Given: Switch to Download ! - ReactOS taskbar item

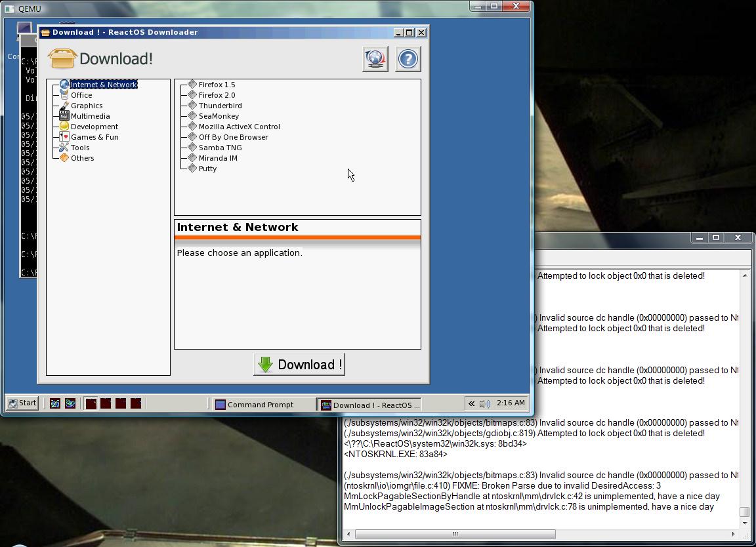Looking at the screenshot, I should click(369, 405).
